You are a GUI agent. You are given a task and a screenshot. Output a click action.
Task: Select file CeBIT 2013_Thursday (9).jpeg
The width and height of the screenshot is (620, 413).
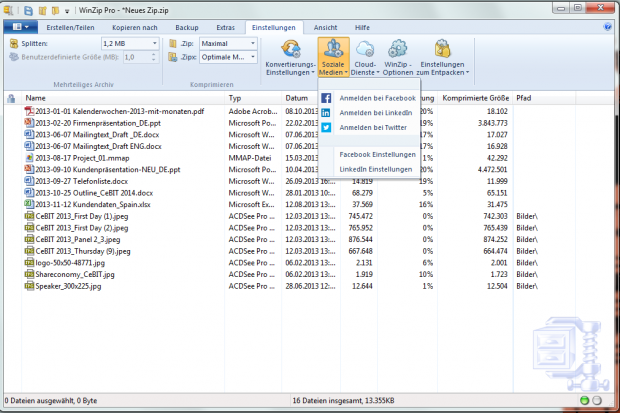pyautogui.click(x=83, y=251)
